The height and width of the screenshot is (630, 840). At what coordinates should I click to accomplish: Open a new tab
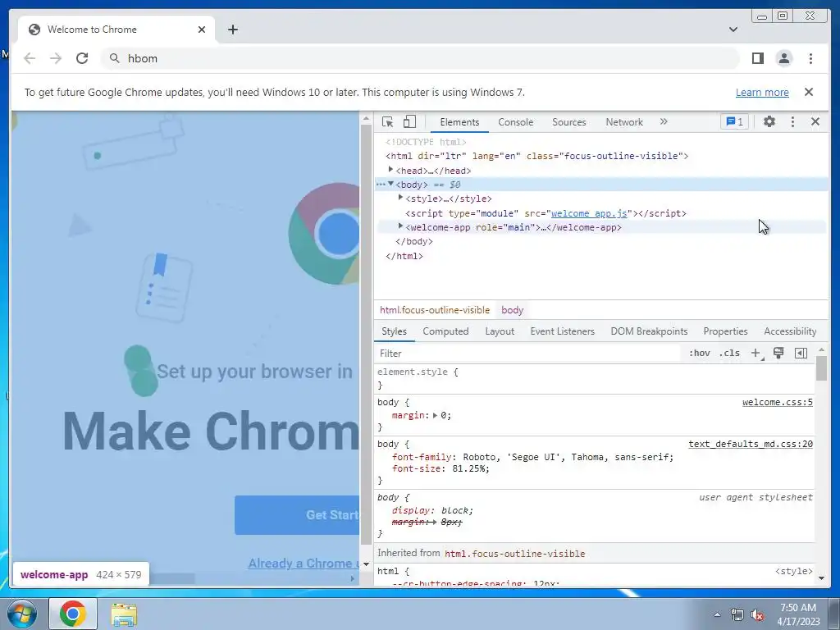232,30
